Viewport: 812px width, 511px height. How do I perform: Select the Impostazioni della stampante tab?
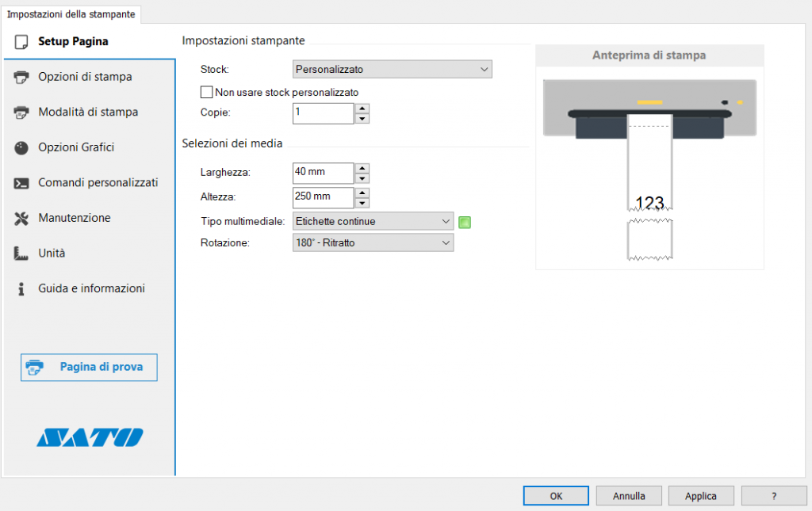tap(71, 14)
